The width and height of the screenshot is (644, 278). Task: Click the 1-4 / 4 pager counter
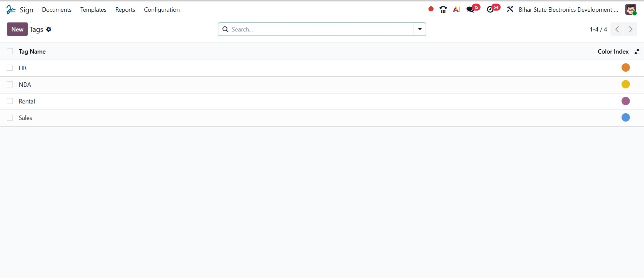(598, 29)
